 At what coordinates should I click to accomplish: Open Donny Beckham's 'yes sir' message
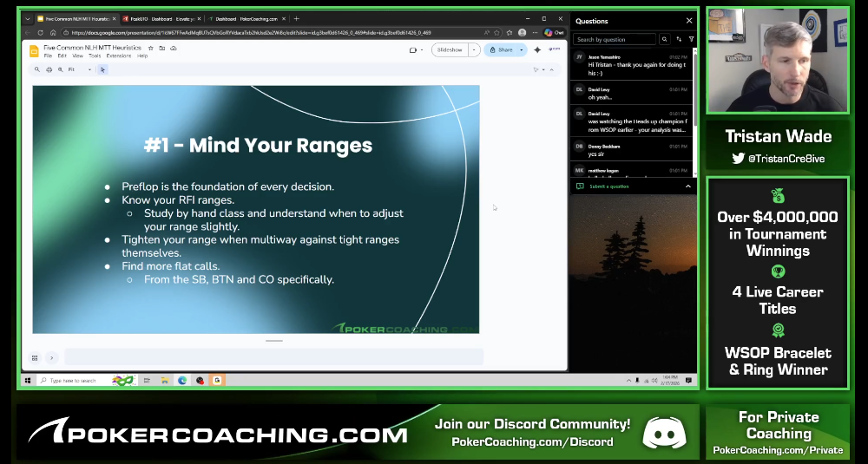[631, 150]
